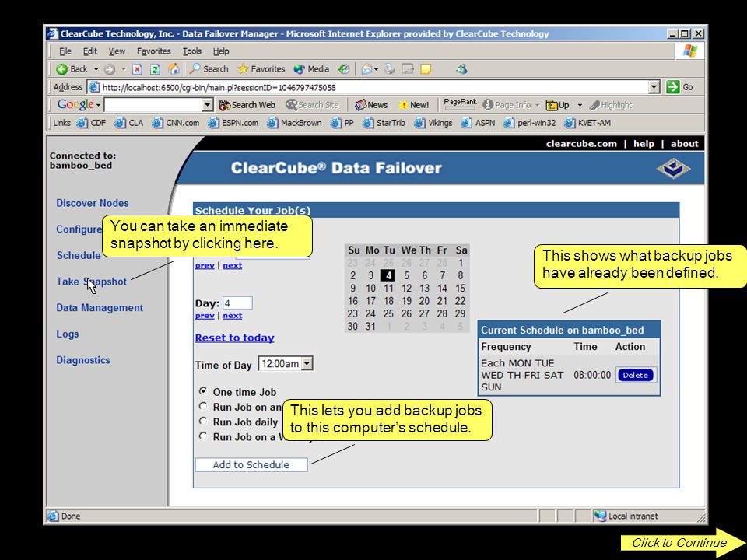Screen dimensions: 747x560
Task: Open the perl-win32 links bar shortcut
Action: click(x=530, y=123)
